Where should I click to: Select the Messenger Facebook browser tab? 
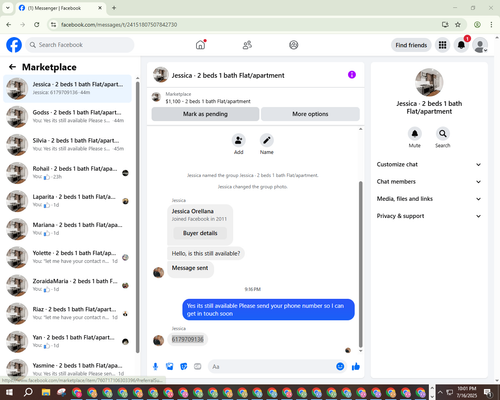(61, 8)
